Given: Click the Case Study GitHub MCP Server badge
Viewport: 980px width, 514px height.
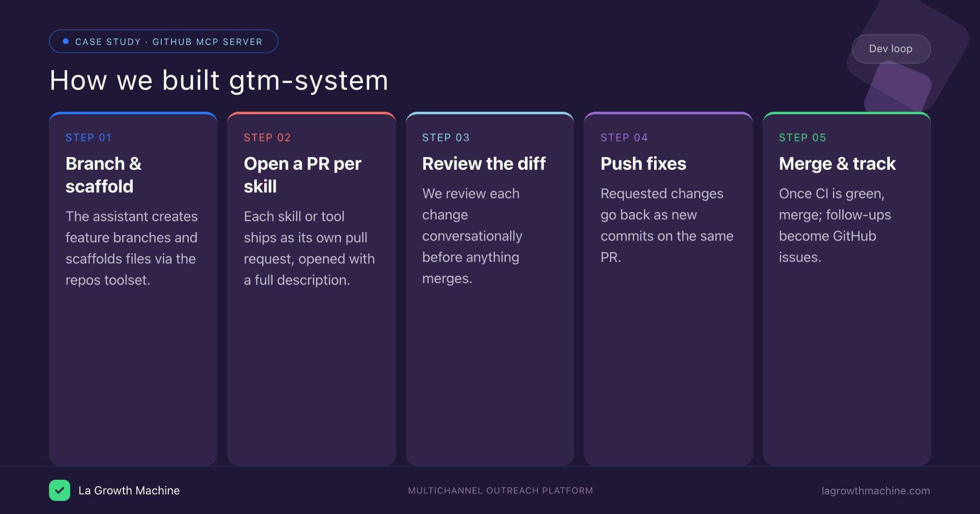Looking at the screenshot, I should 164,42.
